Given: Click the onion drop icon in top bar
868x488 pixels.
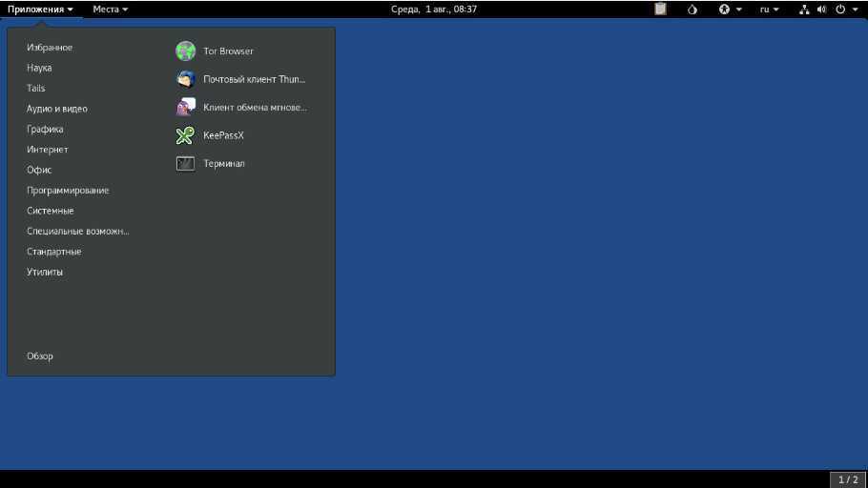Looking at the screenshot, I should [x=692, y=10].
